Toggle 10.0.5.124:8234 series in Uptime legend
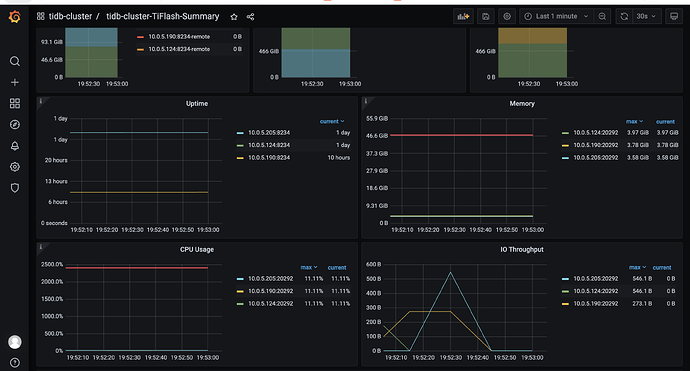Viewport: 690px width, 371px height. pos(269,145)
